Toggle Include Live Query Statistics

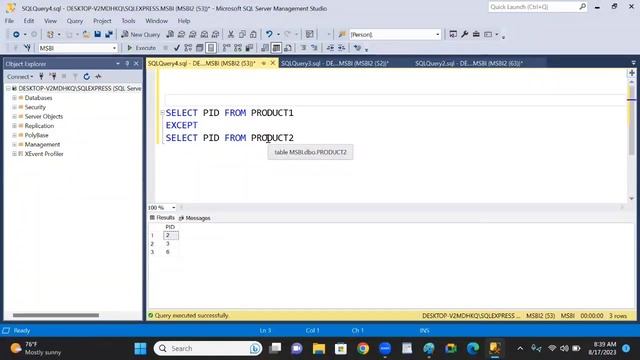click(238, 48)
